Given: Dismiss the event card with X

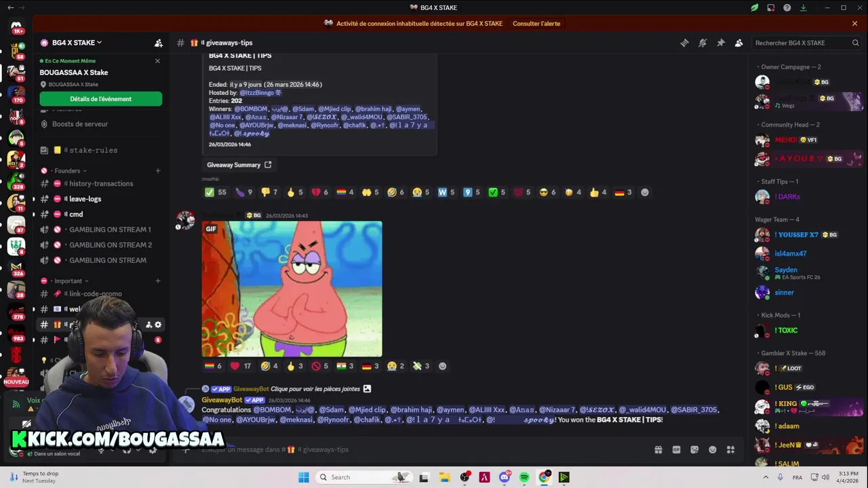Looking at the screenshot, I should (157, 61).
